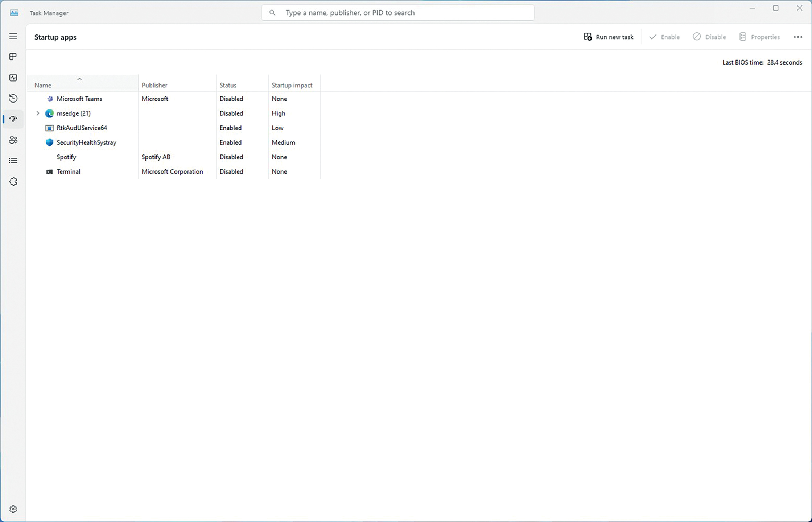Open the hamburger navigation menu
Viewport: 812px width, 522px height.
click(13, 36)
